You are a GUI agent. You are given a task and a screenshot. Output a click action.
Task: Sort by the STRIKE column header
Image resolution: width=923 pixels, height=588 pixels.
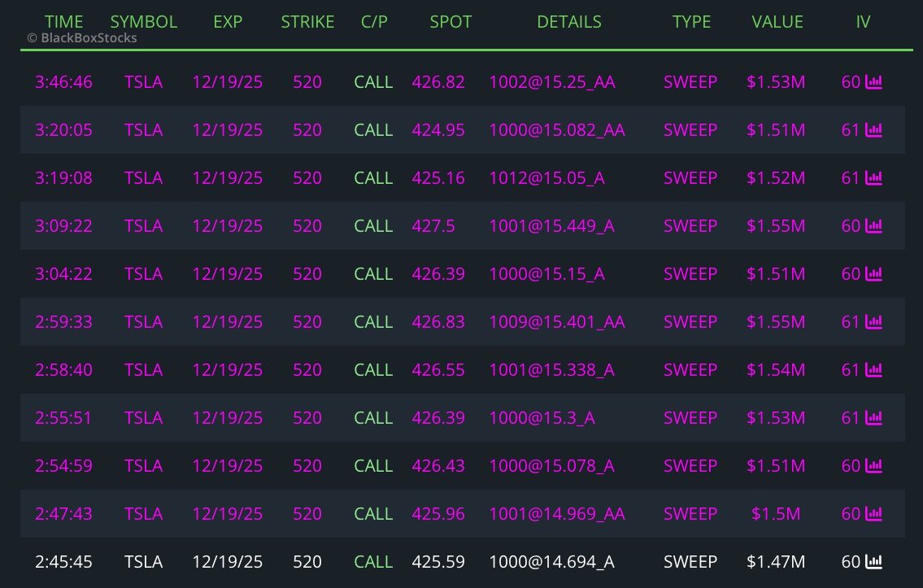(307, 22)
